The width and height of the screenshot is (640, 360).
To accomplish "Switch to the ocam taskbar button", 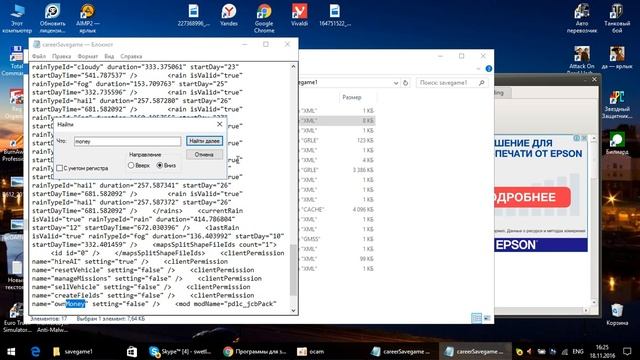I will (x=310, y=351).
